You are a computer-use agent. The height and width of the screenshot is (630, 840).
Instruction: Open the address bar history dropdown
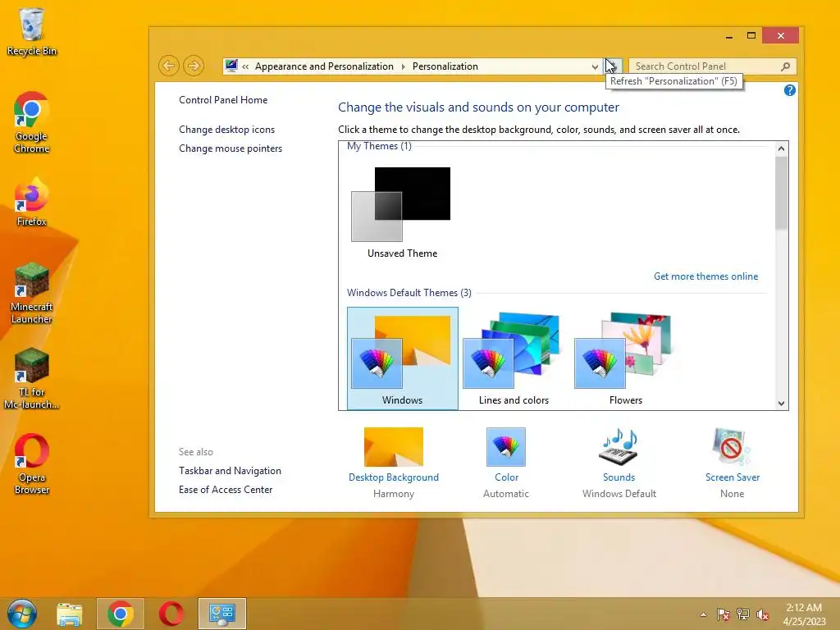click(x=595, y=66)
